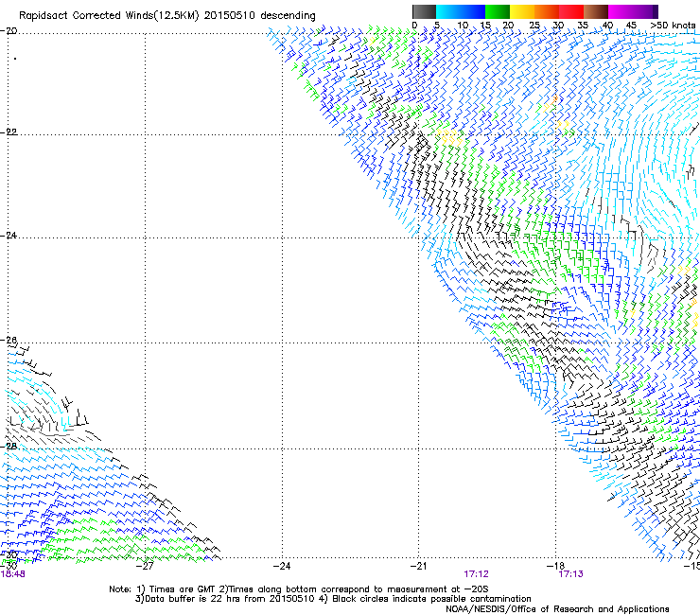This screenshot has height=615, width=700.
Task: Click the 17:12 swath time label
Action: coord(477,574)
